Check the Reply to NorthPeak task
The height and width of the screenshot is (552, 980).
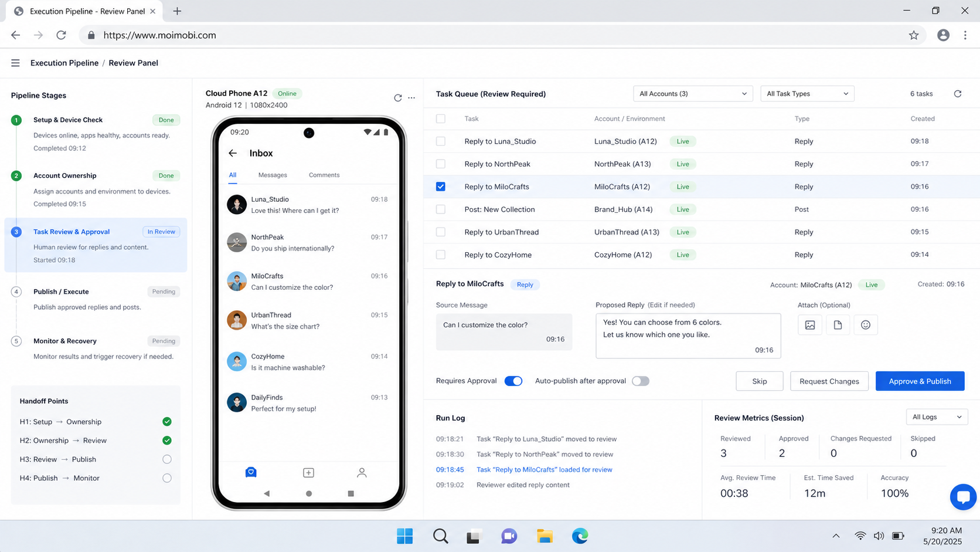(441, 164)
